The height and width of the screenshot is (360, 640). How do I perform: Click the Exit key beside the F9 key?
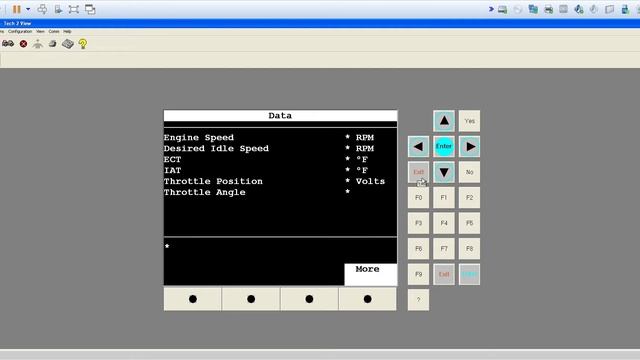pyautogui.click(x=444, y=274)
